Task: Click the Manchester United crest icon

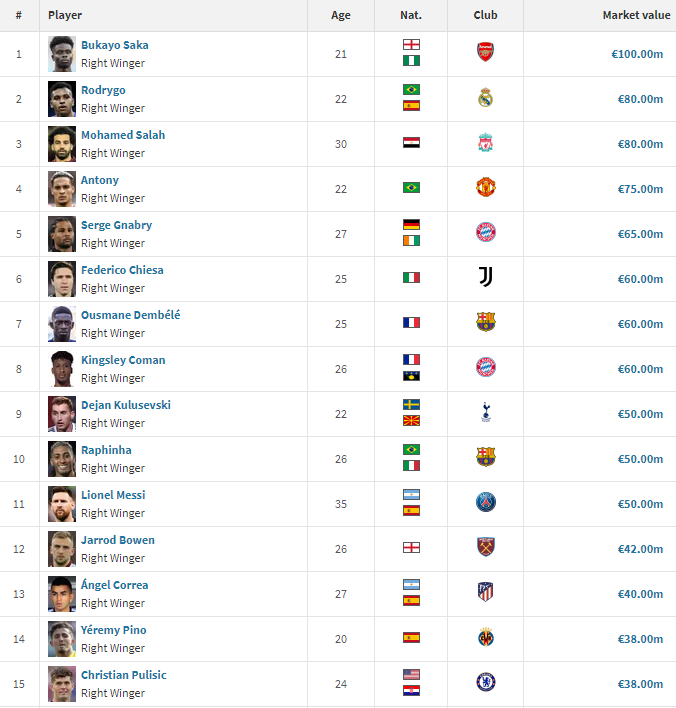Action: pos(485,187)
